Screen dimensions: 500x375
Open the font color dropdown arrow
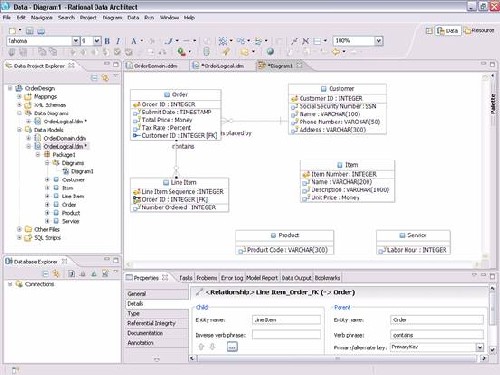[142, 41]
